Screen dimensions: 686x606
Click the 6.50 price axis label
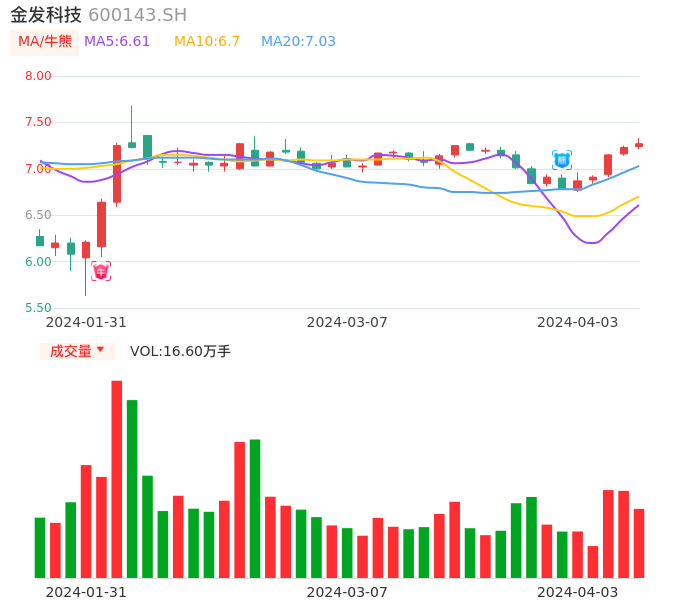coord(38,215)
